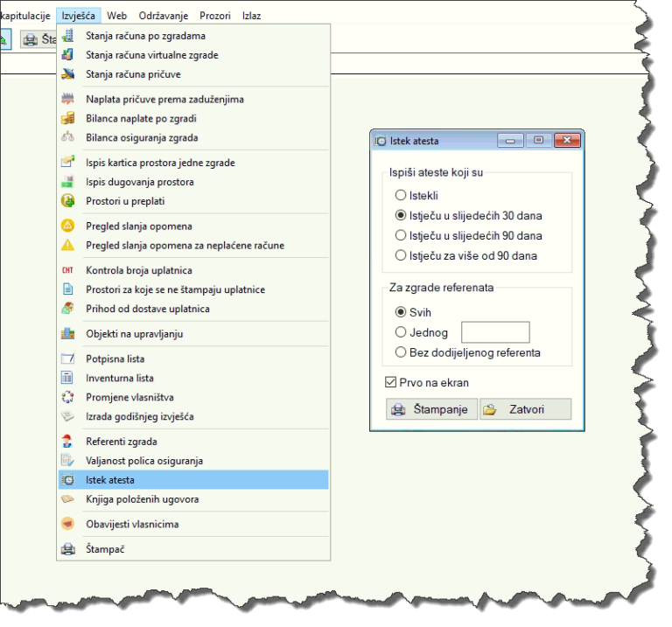
Task: Click the CNT icon for Kontrola broja uplatnica
Action: coord(67,270)
